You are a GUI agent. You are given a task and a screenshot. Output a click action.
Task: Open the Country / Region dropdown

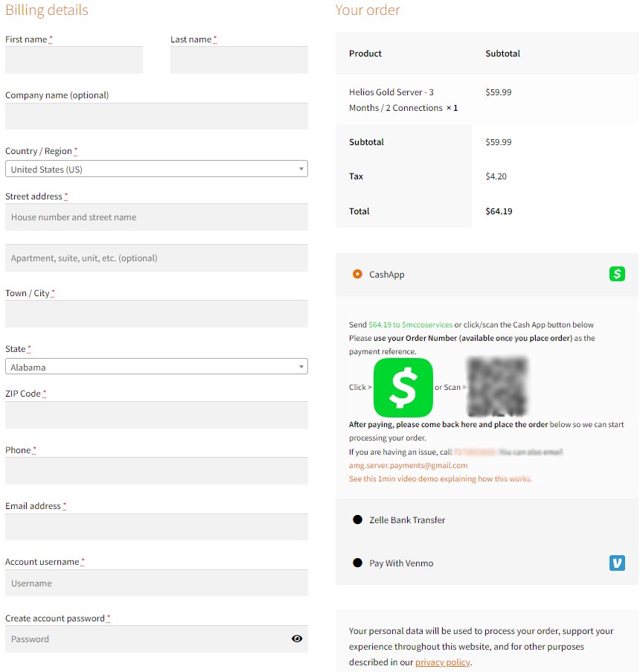tap(156, 169)
